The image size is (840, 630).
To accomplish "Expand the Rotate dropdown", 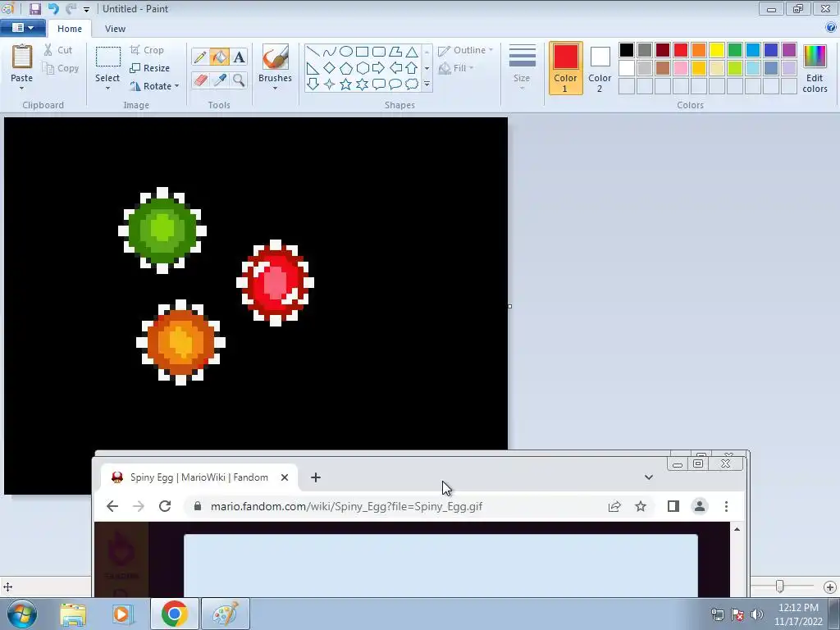I will click(x=177, y=86).
